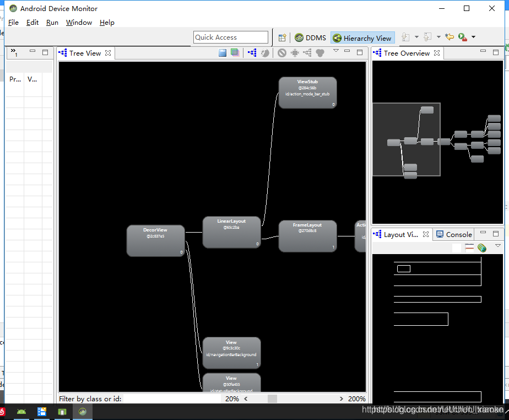Minimize the Layout View panel
This screenshot has width=509, height=420.
[483, 232]
